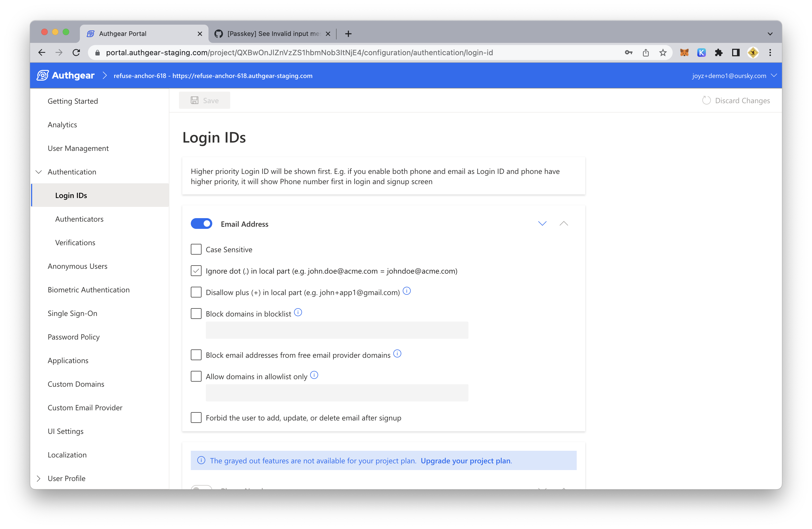Collapse the Authentication section in sidebar
This screenshot has height=529, width=812.
point(38,172)
